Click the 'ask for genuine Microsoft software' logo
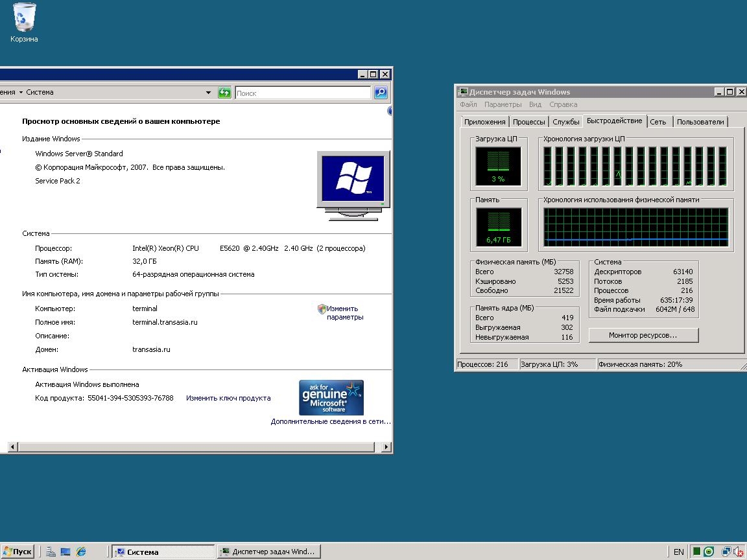Viewport: 747px width, 560px height. tap(331, 397)
